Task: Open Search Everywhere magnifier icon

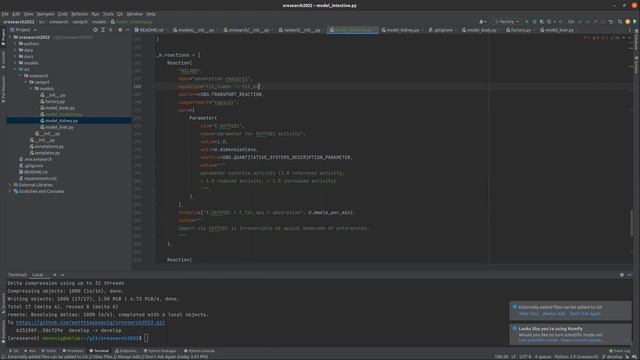Action: (620, 22)
